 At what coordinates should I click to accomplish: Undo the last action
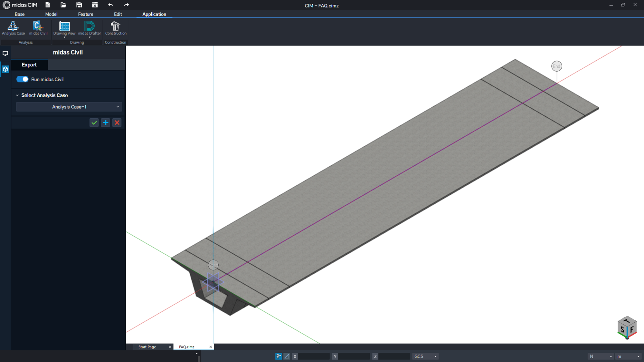110,5
